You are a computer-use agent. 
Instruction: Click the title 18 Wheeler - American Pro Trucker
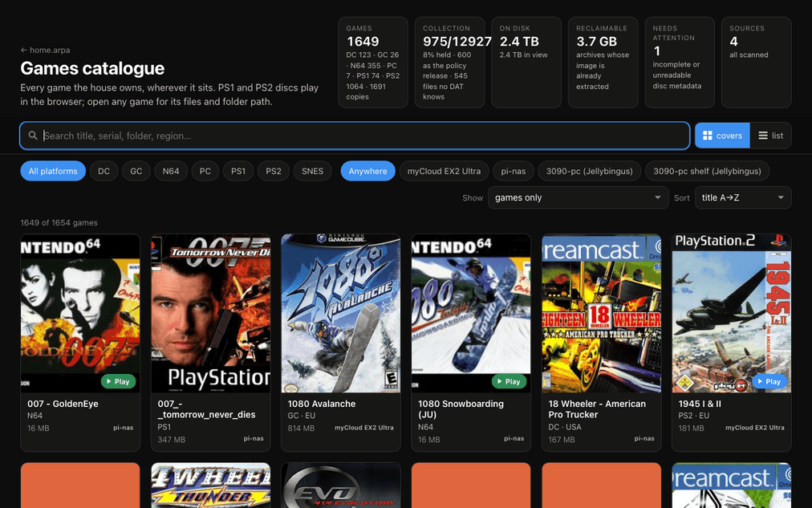pyautogui.click(x=597, y=409)
